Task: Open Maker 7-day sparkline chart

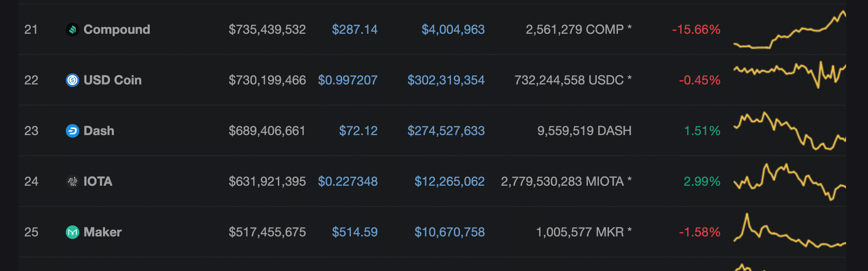Action: [790, 233]
